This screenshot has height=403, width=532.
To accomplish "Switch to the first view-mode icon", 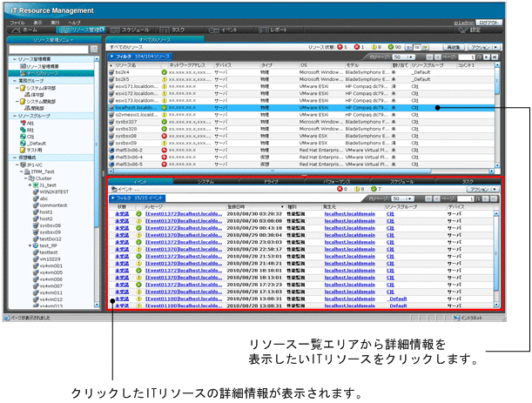I will click(x=409, y=47).
